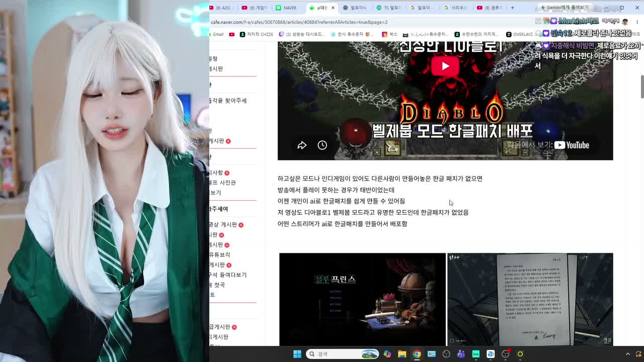Focus the taskbar search box
Image resolution: width=644 pixels, height=362 pixels.
pyautogui.click(x=343, y=354)
